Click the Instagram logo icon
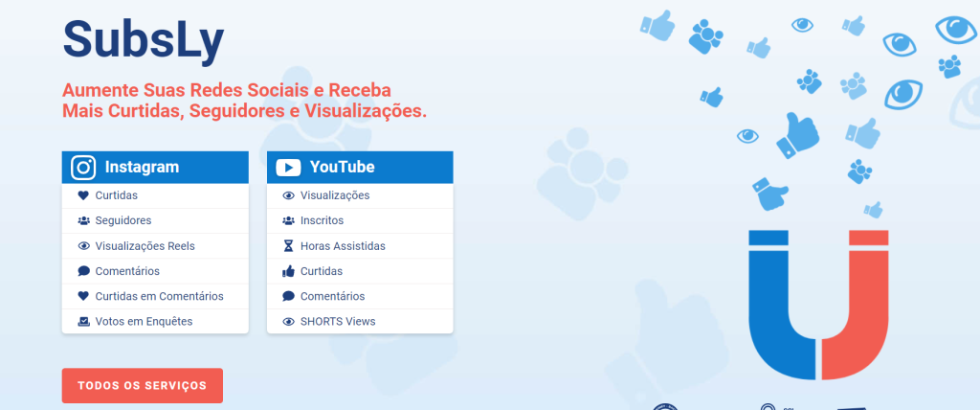 click(83, 168)
